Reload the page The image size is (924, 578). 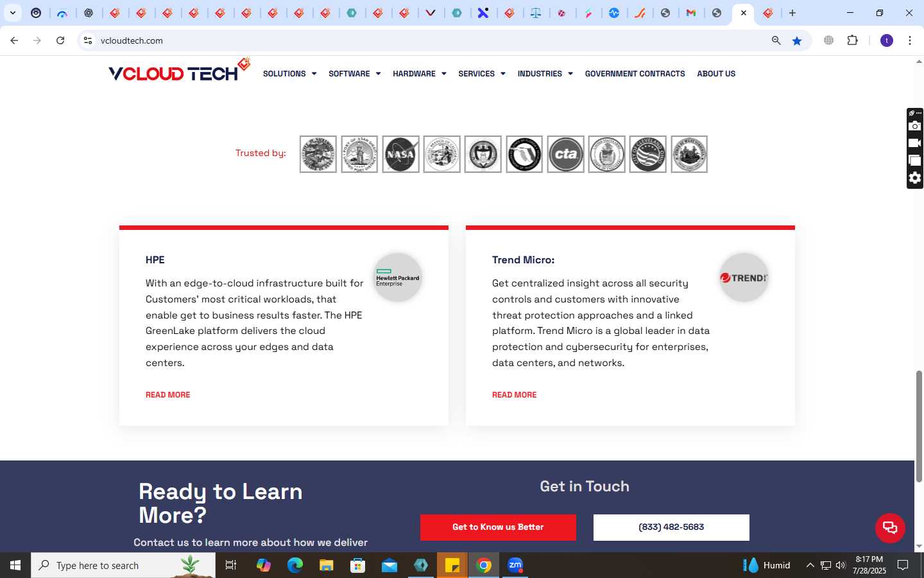tap(60, 40)
